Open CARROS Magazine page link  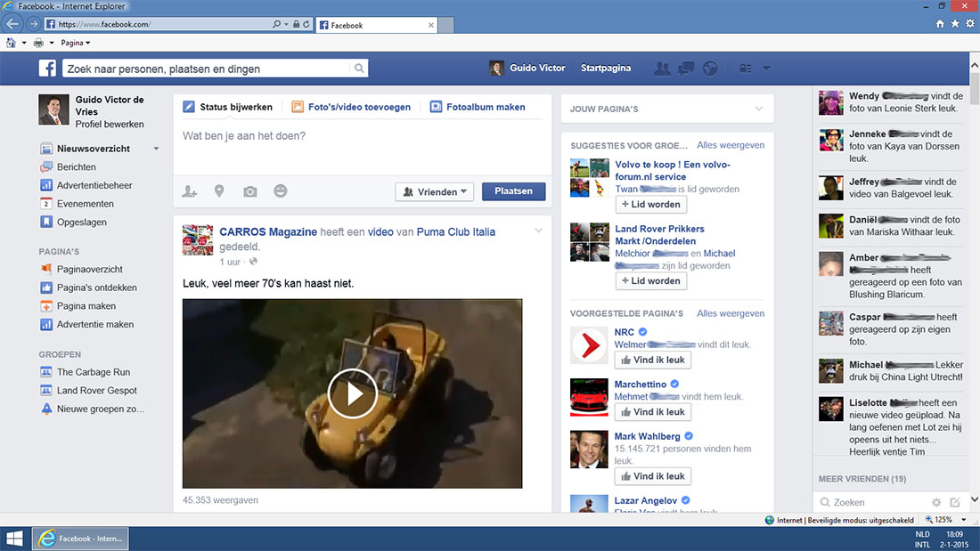268,231
